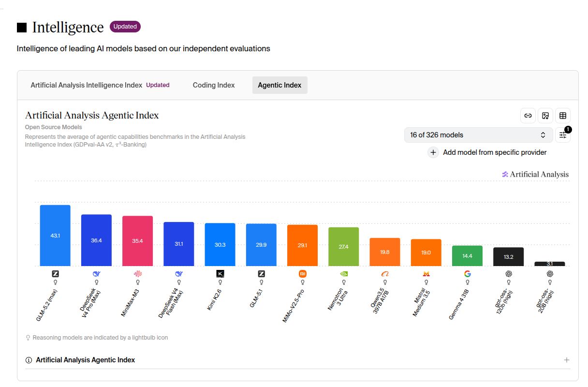Click the lightbulb icon under GLM-5.2 (max)
The height and width of the screenshot is (387, 588).
coord(55,282)
